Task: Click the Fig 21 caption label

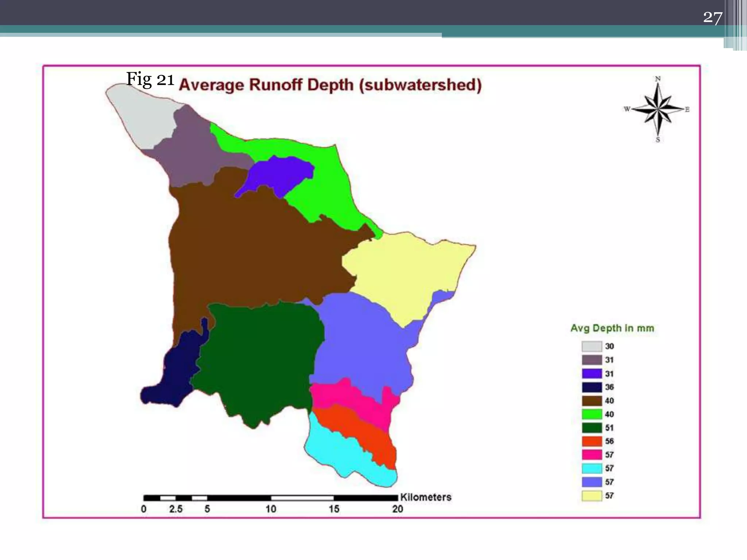Action: click(x=150, y=79)
